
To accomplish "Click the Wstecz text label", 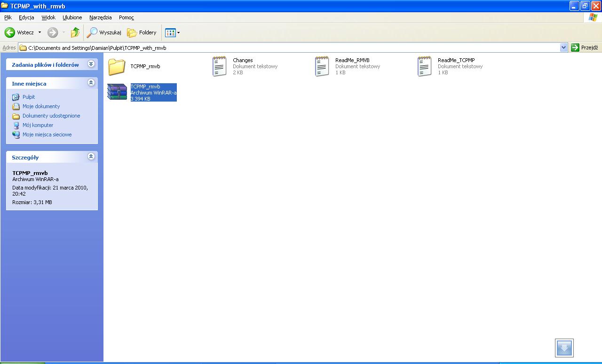I will pyautogui.click(x=25, y=32).
